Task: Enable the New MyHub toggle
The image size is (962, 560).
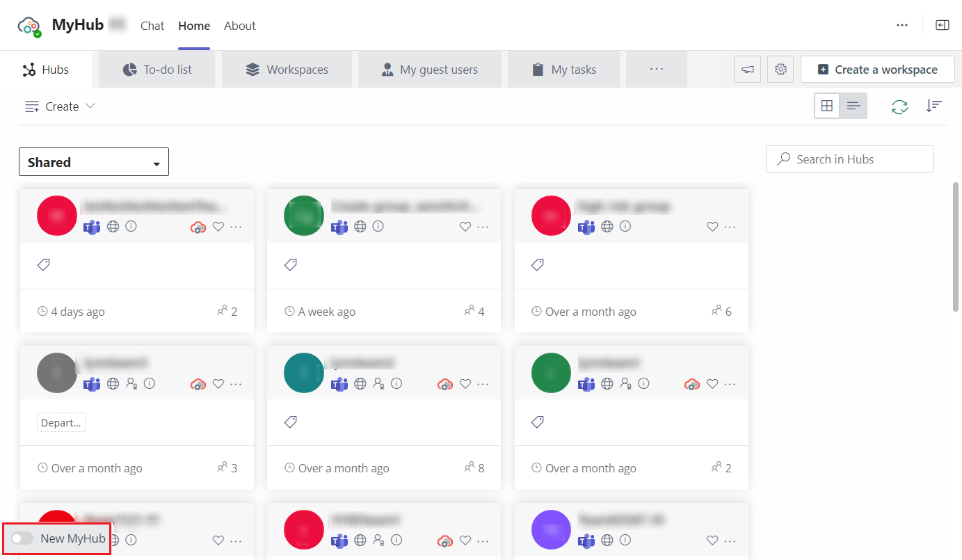Action: 22,538
